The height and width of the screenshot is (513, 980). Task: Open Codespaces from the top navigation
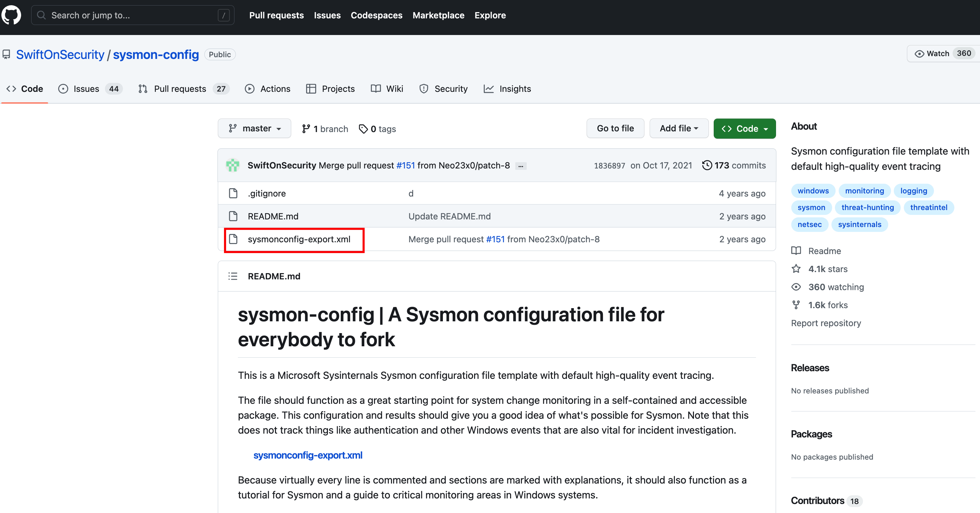[x=376, y=15]
